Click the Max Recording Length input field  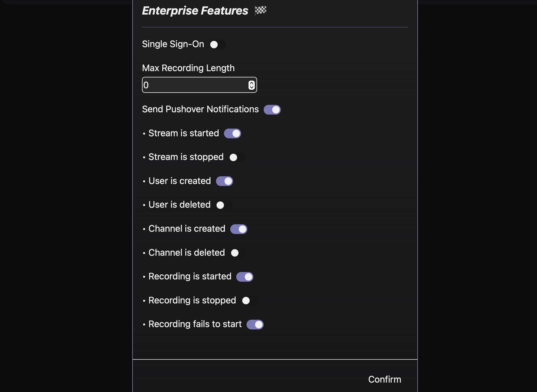(x=194, y=85)
